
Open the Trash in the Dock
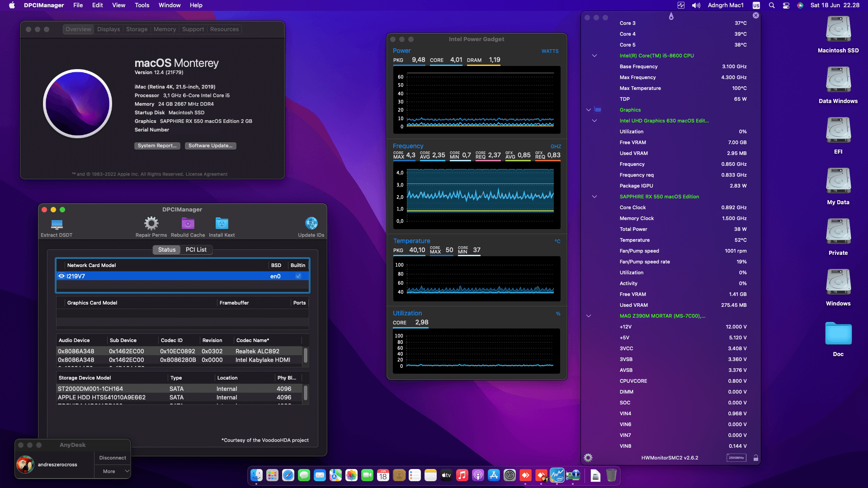(611, 475)
